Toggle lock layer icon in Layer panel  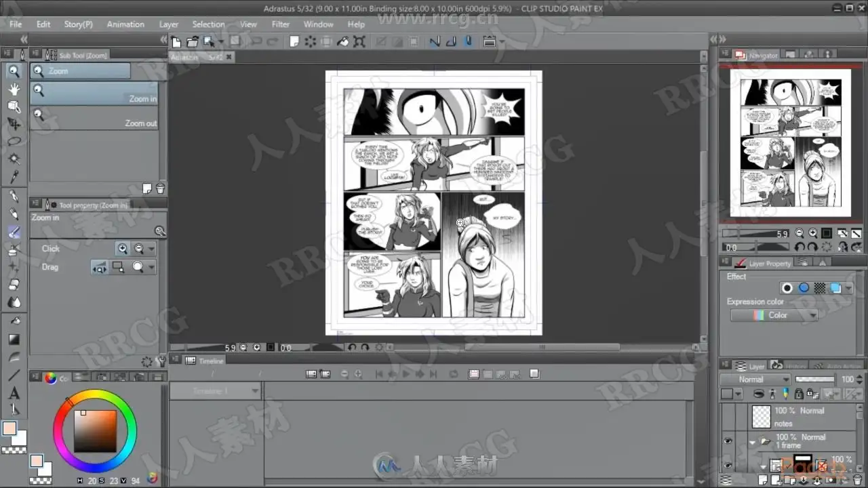pyautogui.click(x=799, y=394)
